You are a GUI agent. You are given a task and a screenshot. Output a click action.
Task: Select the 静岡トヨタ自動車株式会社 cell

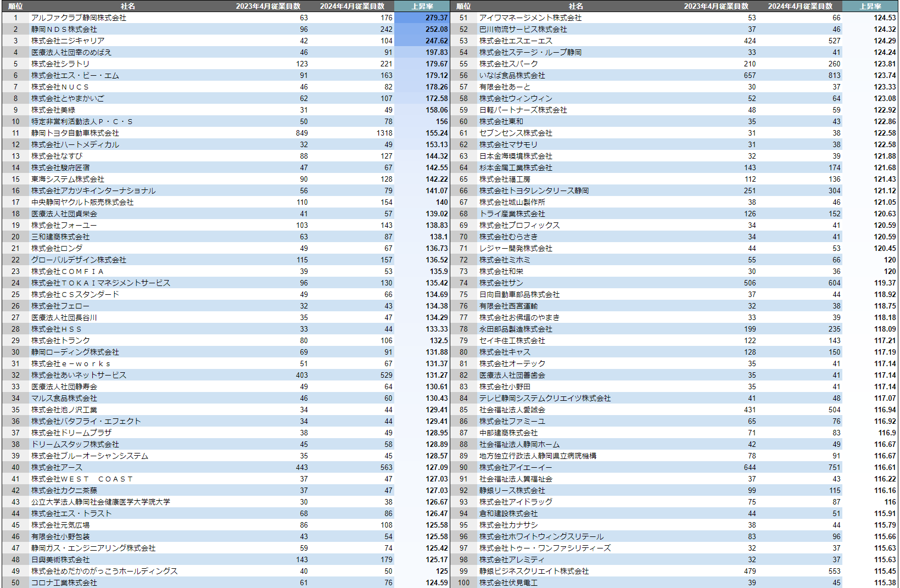click(75, 133)
